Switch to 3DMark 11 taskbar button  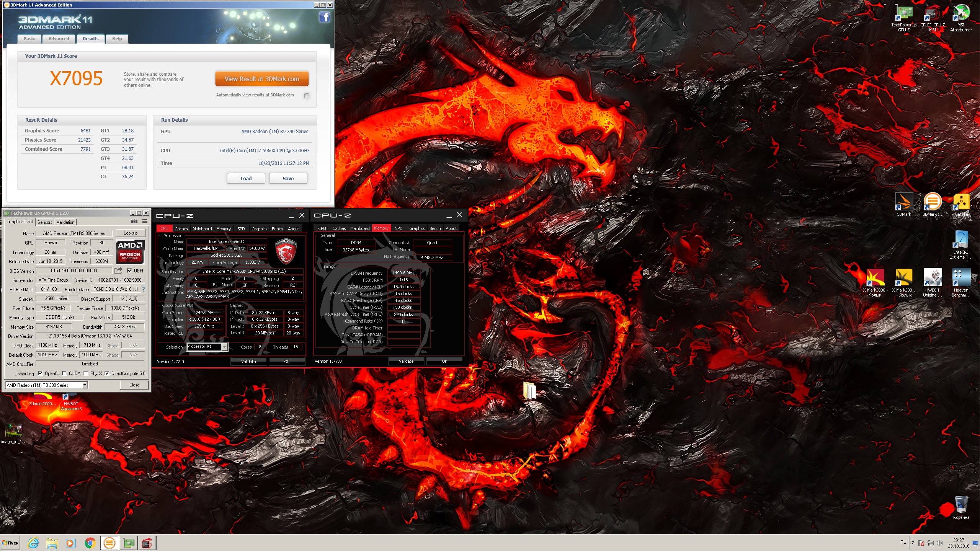pyautogui.click(x=109, y=543)
